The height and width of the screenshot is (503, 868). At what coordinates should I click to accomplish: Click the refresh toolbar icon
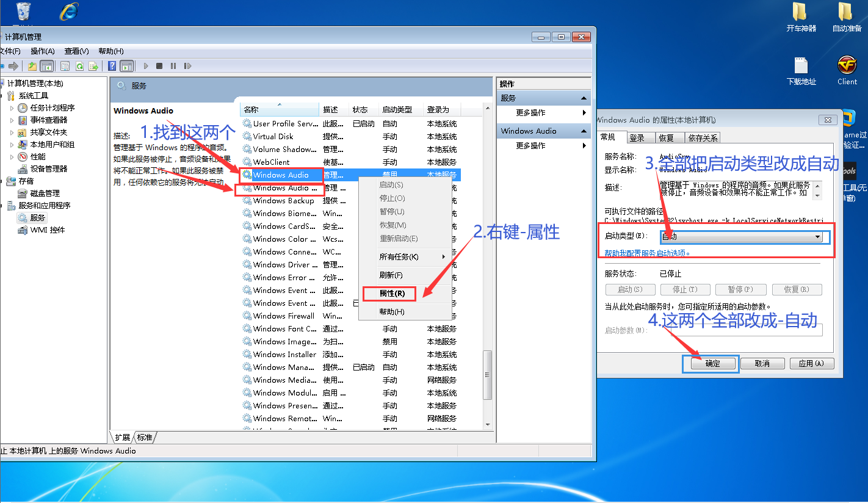(79, 66)
